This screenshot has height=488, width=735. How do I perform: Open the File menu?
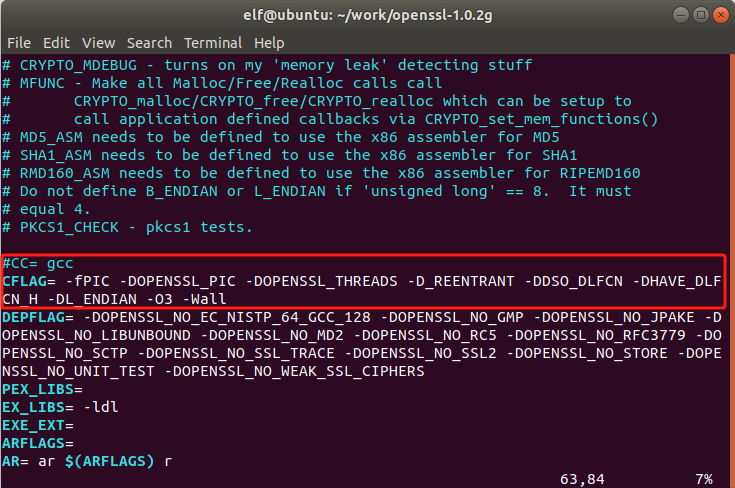18,43
